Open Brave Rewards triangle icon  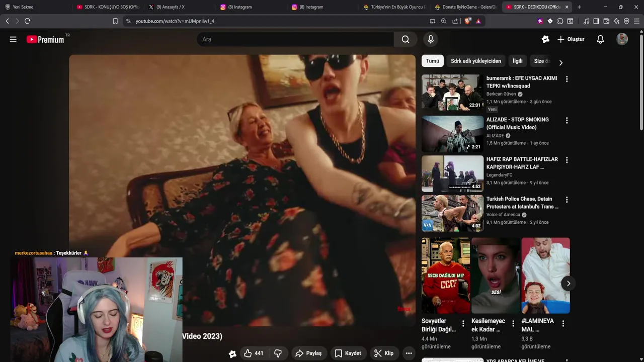[478, 21]
